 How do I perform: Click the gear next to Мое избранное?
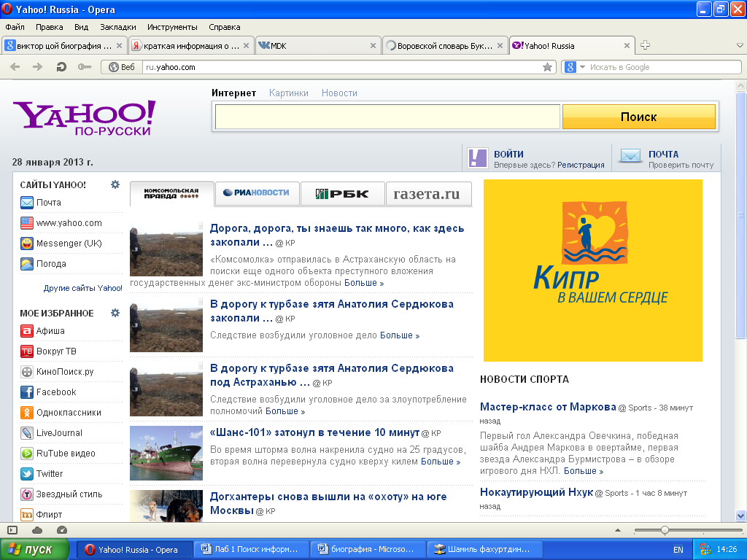(x=115, y=313)
